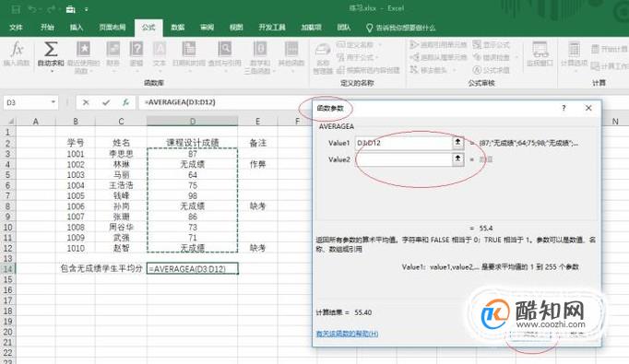Click the AutoSum sigma icon
Screen dimensions: 629x364
tap(51, 50)
